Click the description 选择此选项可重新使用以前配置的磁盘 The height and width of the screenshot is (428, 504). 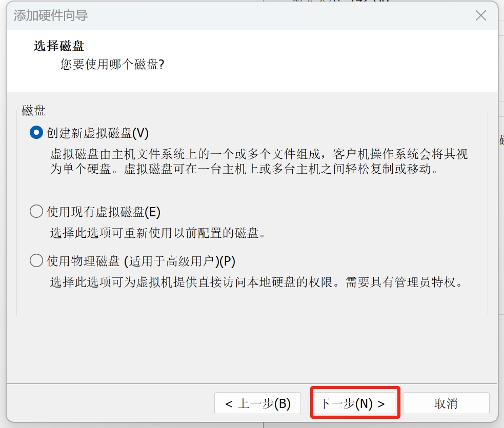(158, 233)
